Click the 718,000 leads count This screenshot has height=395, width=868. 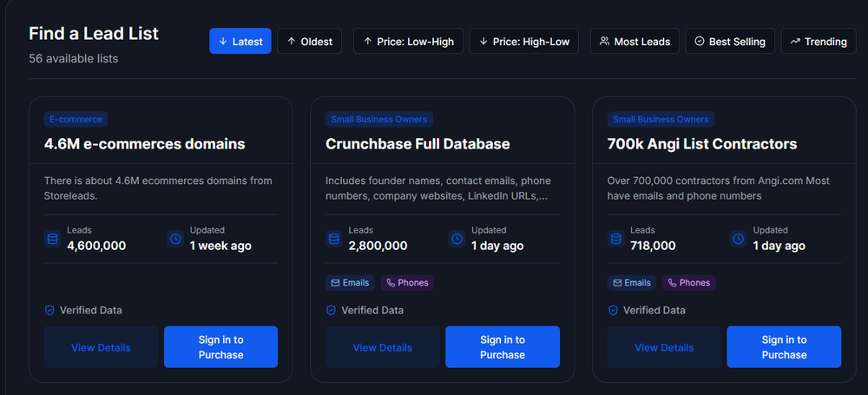[x=654, y=246]
